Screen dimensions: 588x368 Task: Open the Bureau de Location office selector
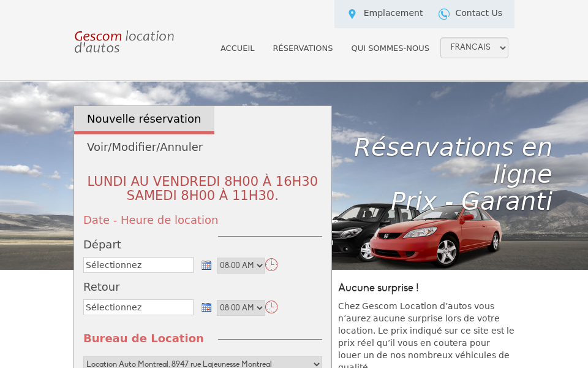pos(202,363)
